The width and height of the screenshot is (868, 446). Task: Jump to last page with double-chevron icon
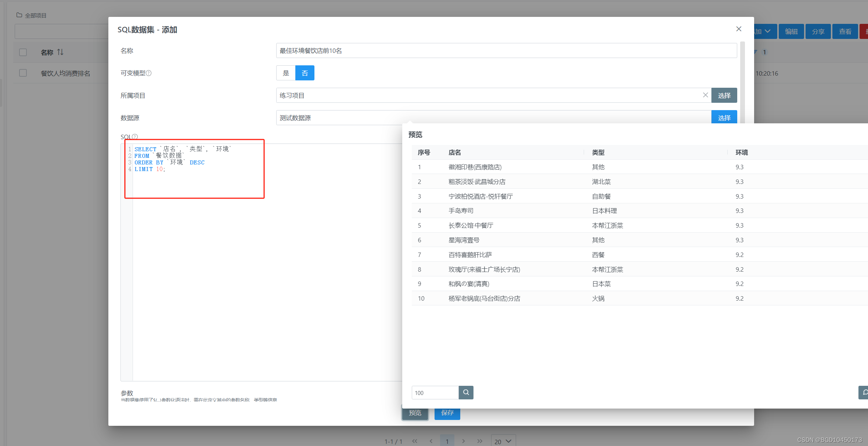[x=480, y=441]
